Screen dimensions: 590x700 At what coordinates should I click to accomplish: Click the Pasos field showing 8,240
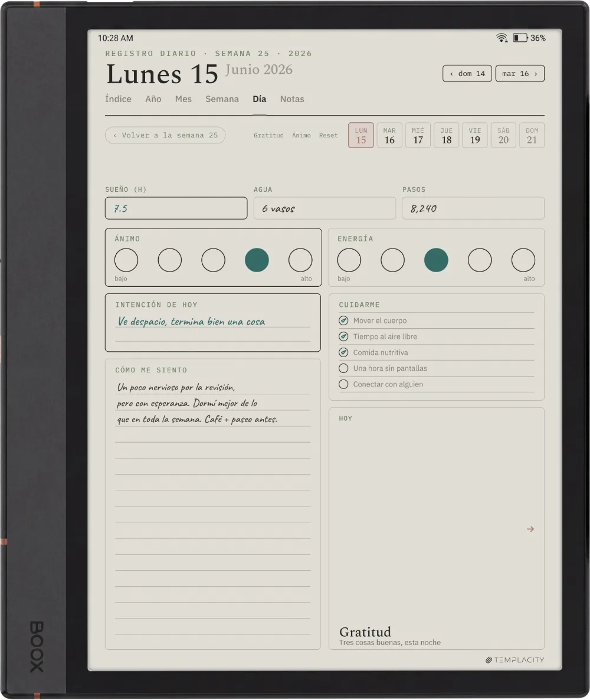tap(474, 208)
